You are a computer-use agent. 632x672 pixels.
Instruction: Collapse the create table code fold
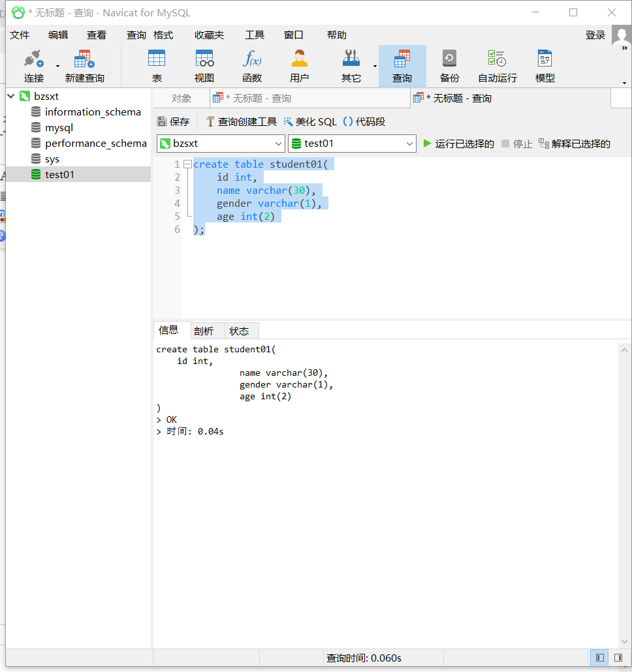pos(187,164)
